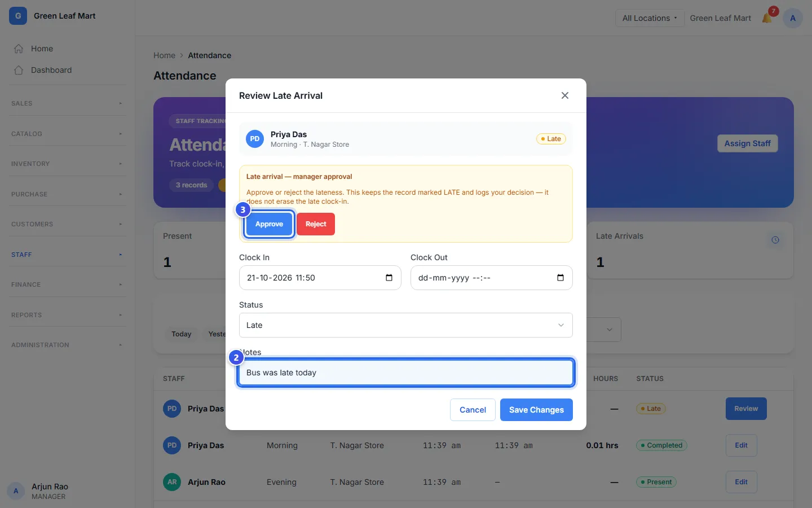Collapse the Staff sidebar section

[x=67, y=255]
